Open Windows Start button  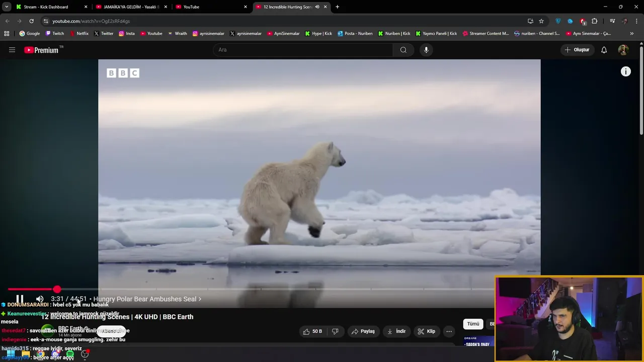(11, 354)
